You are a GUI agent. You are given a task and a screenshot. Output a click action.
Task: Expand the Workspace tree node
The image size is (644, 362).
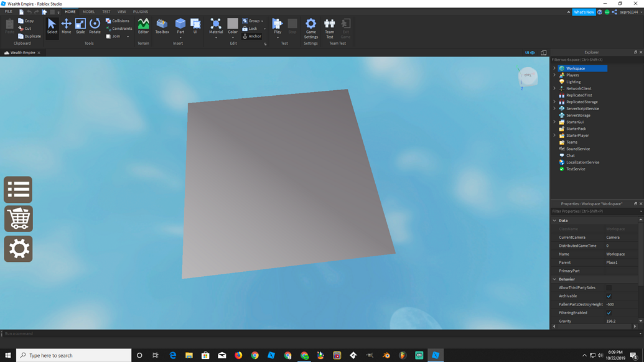pos(554,68)
